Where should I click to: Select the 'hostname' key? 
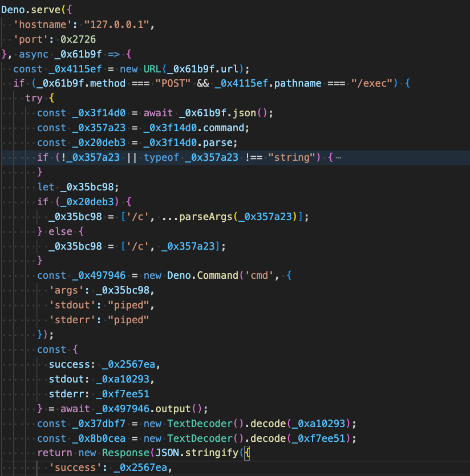(x=43, y=25)
